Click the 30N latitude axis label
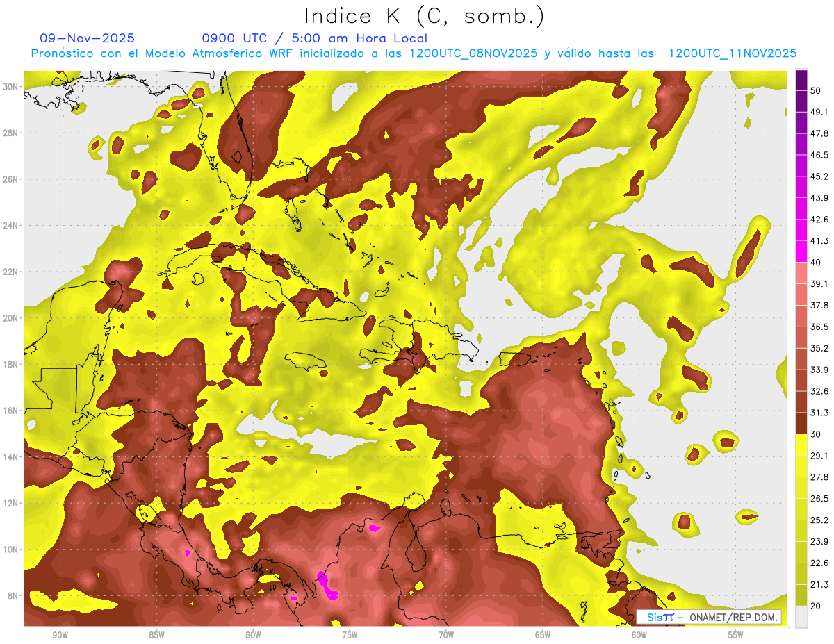834x644 pixels. [11, 87]
